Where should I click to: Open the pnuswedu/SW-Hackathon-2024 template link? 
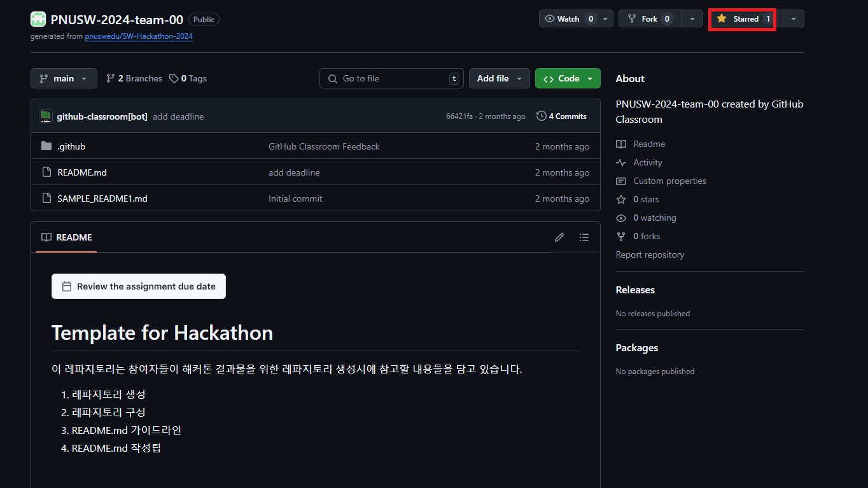(139, 36)
